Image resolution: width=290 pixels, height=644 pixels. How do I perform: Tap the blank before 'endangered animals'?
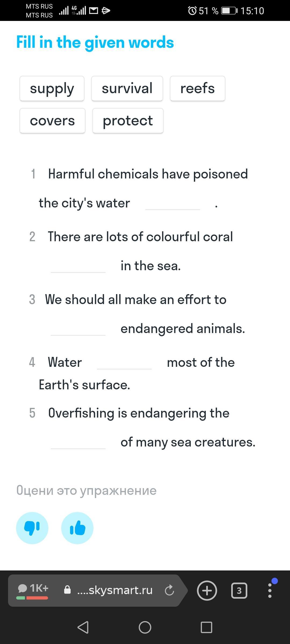[x=78, y=329]
